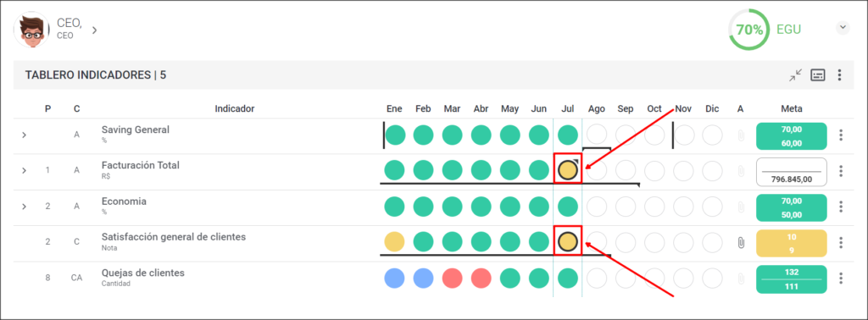
Task: Open the chevron next to CEO name
Action: 95,30
